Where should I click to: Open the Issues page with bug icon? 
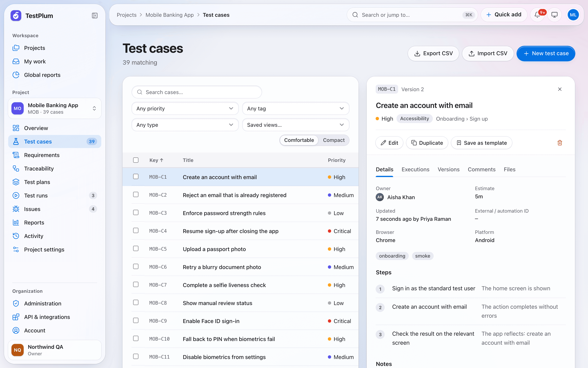pos(55,209)
